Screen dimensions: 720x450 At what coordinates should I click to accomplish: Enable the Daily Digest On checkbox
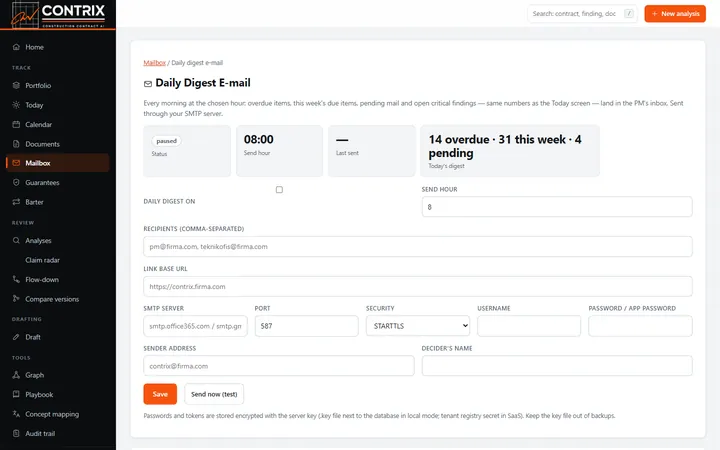click(x=279, y=190)
